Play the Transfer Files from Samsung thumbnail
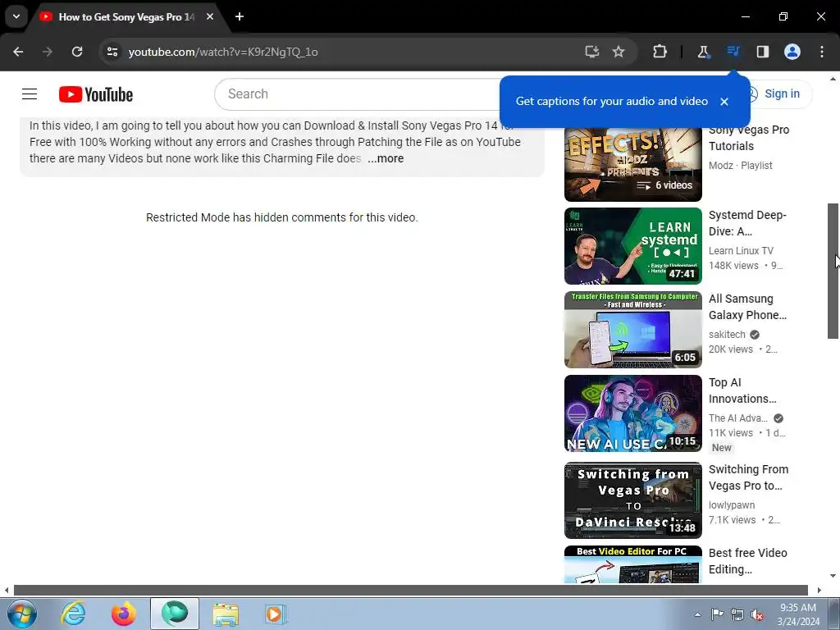Image resolution: width=840 pixels, height=630 pixels. click(x=632, y=330)
